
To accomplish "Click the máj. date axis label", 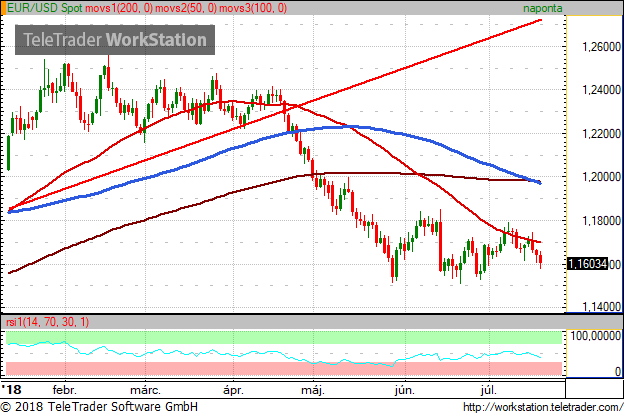I will pos(313,390).
